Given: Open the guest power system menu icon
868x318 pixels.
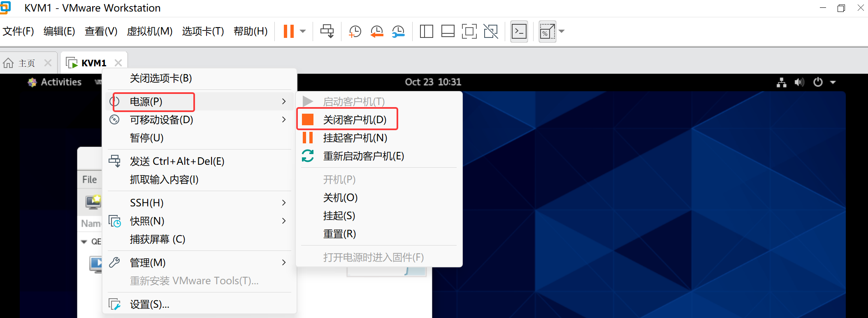Looking at the screenshot, I should tap(818, 82).
